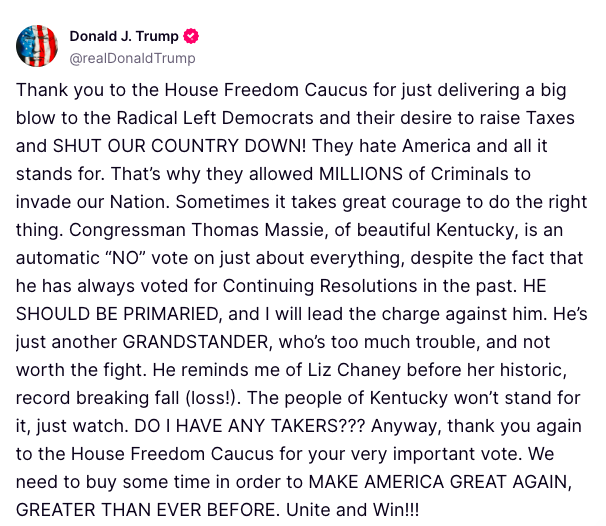This screenshot has width=606, height=526.
Task: Open the "Donald J. Trump" display name
Action: point(124,36)
